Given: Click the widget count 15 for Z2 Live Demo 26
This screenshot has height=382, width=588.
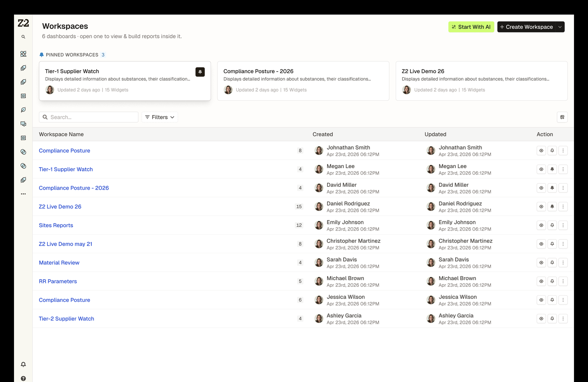Looking at the screenshot, I should [x=299, y=207].
